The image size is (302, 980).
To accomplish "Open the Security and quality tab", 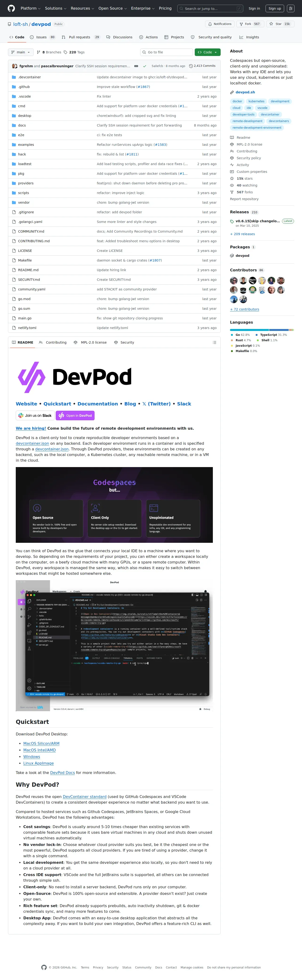I will click(x=211, y=37).
